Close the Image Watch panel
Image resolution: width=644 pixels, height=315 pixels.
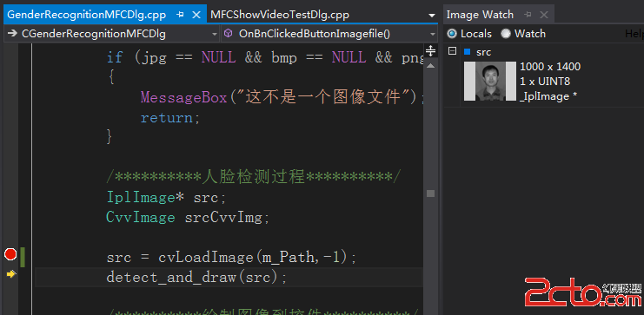(544, 15)
